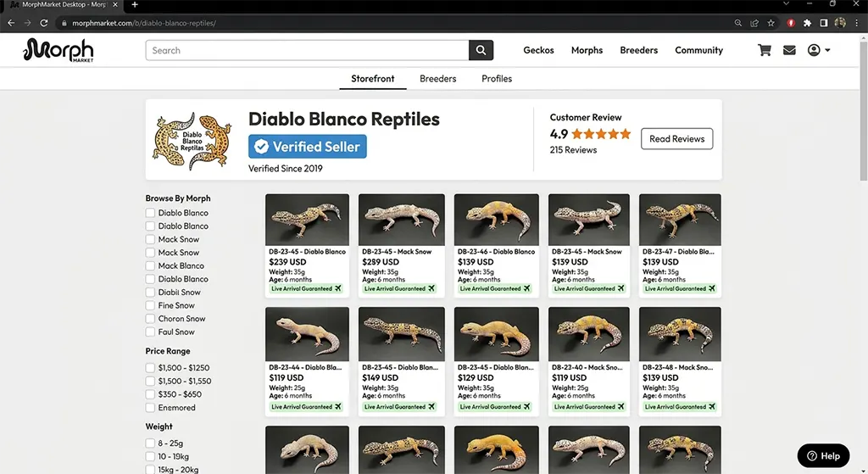
Task: Open the tab search chevron
Action: tap(786, 4)
